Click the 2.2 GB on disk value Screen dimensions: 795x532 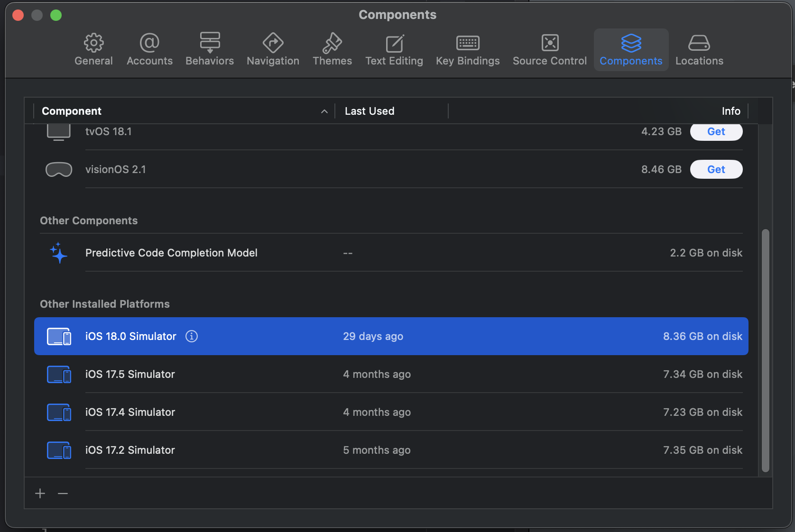pyautogui.click(x=706, y=253)
